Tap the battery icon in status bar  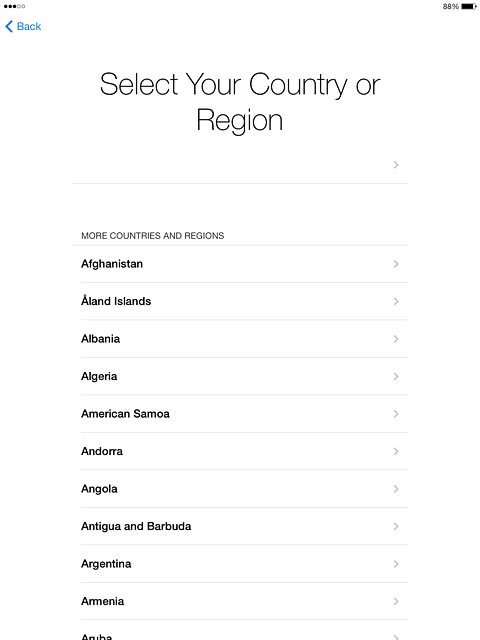[x=469, y=7]
